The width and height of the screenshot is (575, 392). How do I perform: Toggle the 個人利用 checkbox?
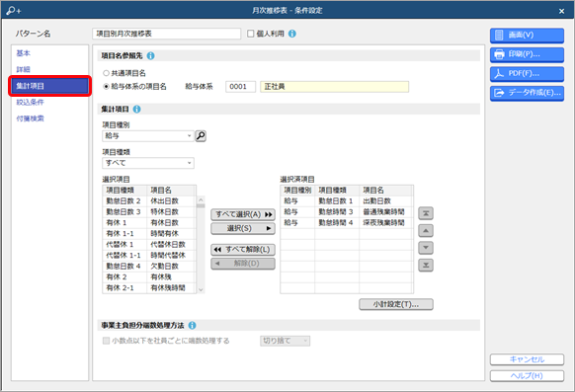251,34
